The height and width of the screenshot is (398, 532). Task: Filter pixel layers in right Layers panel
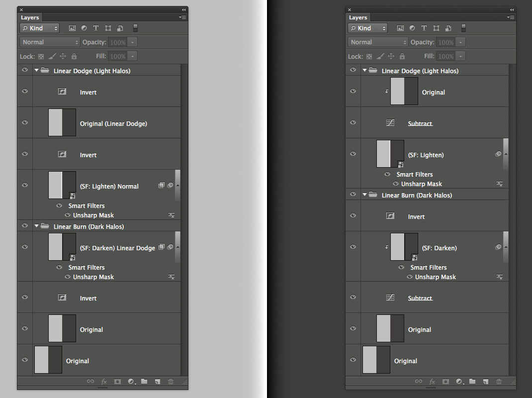tap(400, 28)
